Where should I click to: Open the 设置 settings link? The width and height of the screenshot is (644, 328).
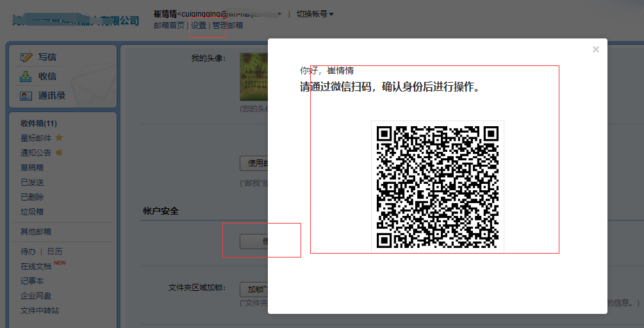click(x=199, y=26)
